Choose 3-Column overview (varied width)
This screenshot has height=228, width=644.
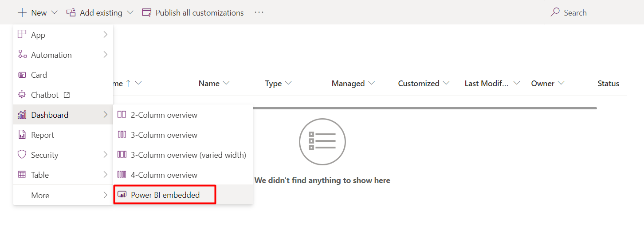183,155
